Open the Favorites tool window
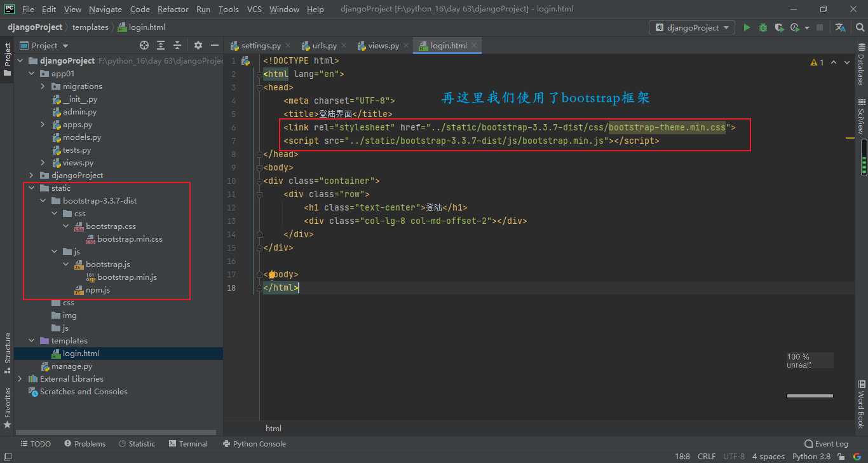 [x=7, y=407]
